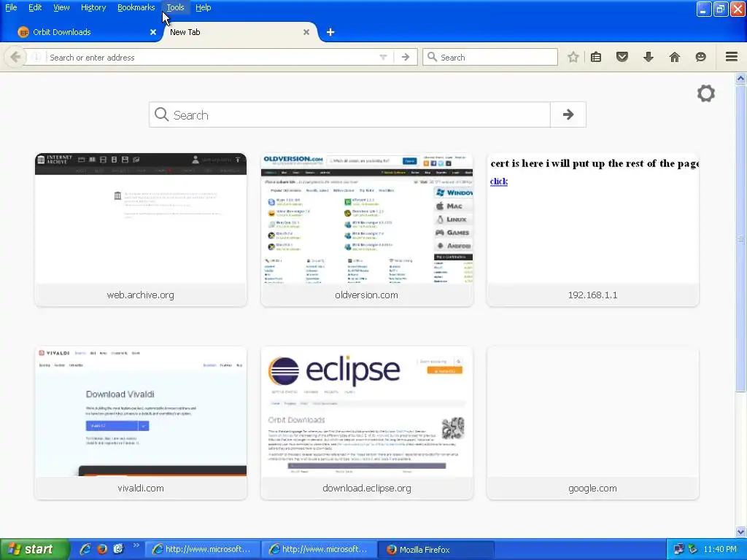Screen dimensions: 747x560
Task: Open the Hello chat smiley icon
Action: coord(701,57)
